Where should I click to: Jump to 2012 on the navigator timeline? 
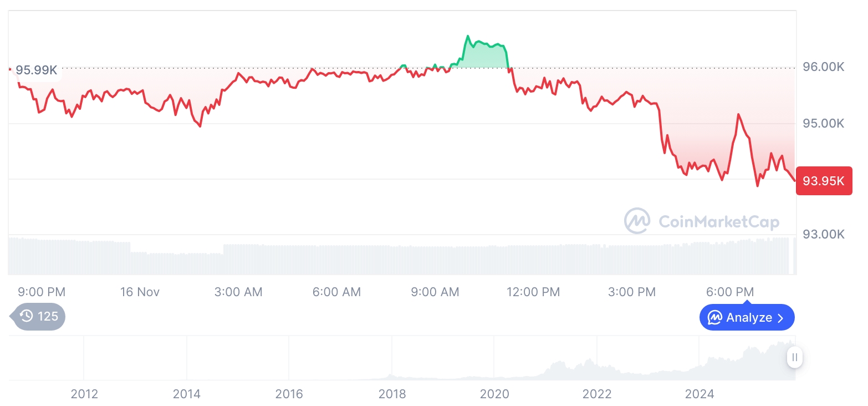[84, 394]
